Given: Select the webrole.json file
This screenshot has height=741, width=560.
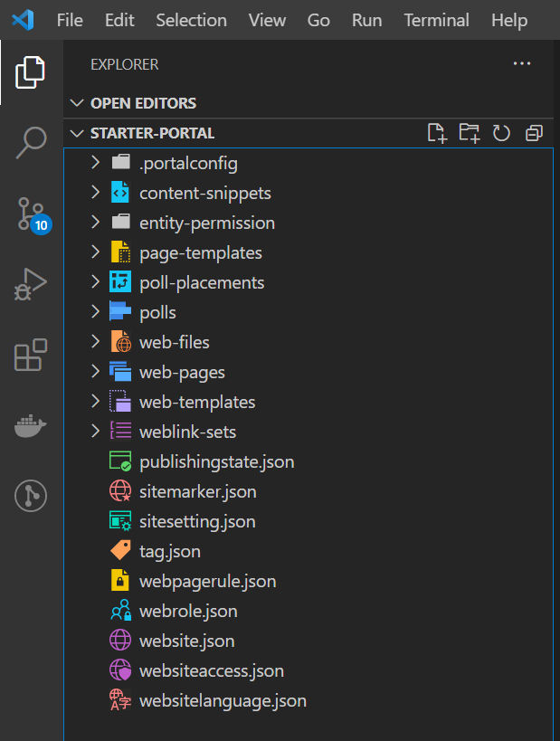Looking at the screenshot, I should tap(188, 611).
